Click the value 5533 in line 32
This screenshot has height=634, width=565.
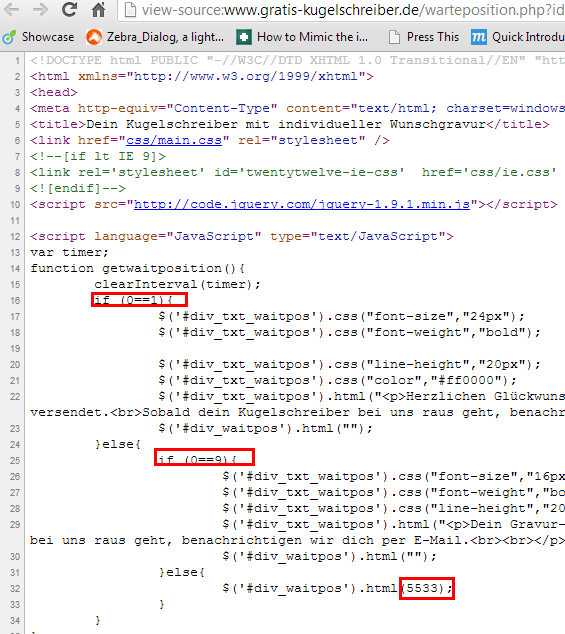pyautogui.click(x=423, y=588)
